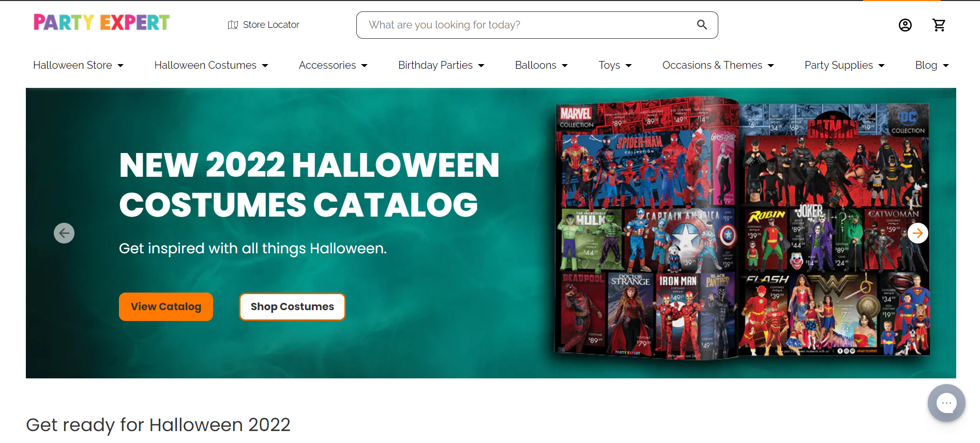Click the Marvel and DC catalog image
This screenshot has width=980, height=443.
point(742,227)
